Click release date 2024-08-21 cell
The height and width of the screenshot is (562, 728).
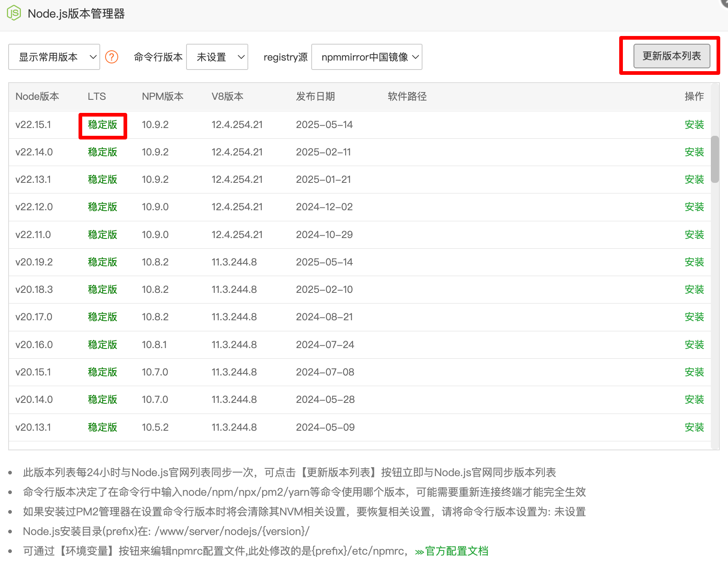click(324, 317)
